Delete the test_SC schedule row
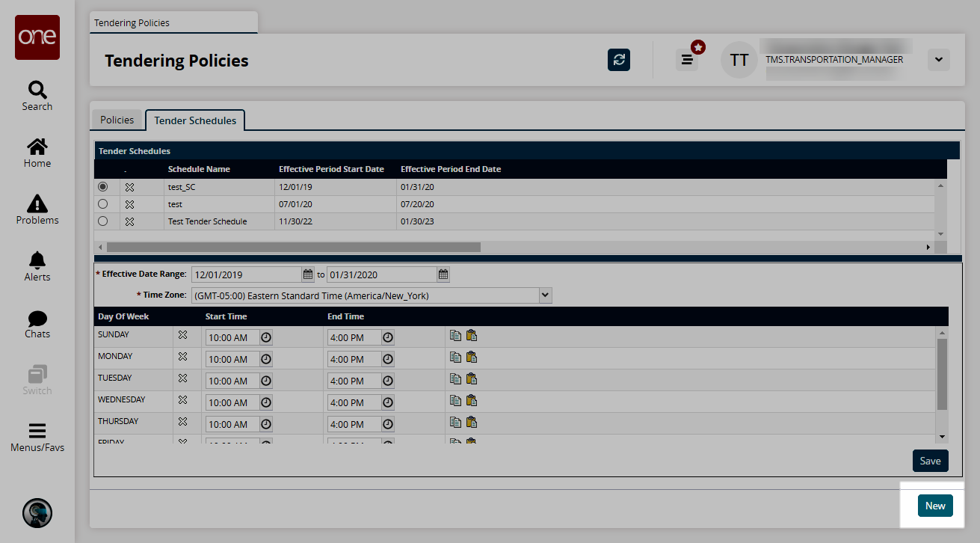Screen dimensions: 980x543 click(x=129, y=187)
